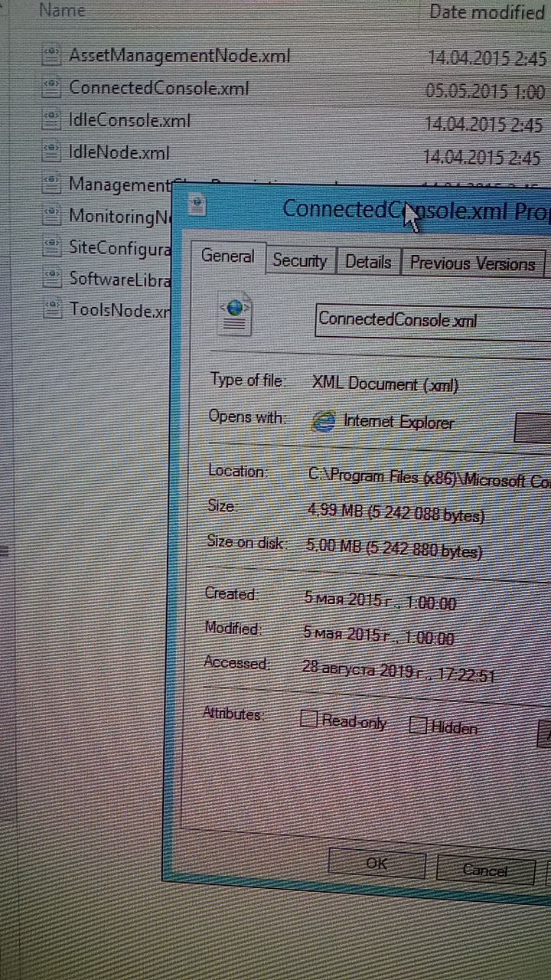Click the Cancel button

coord(485,870)
